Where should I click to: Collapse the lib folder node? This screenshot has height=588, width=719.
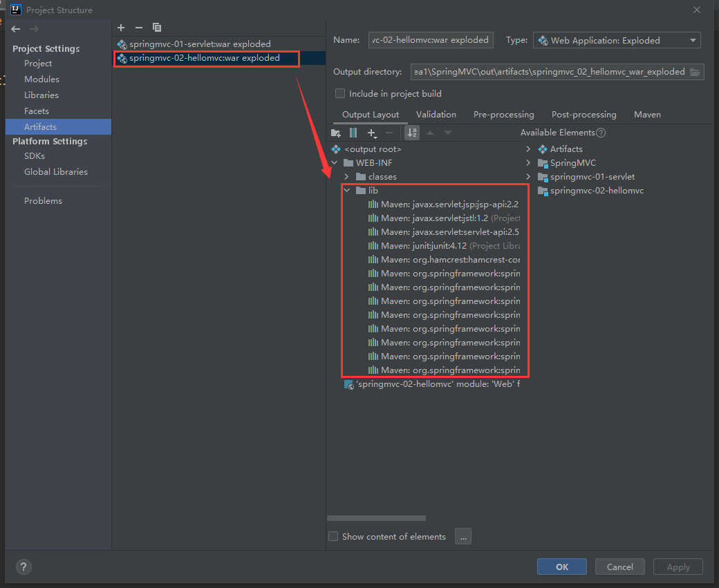coord(347,190)
